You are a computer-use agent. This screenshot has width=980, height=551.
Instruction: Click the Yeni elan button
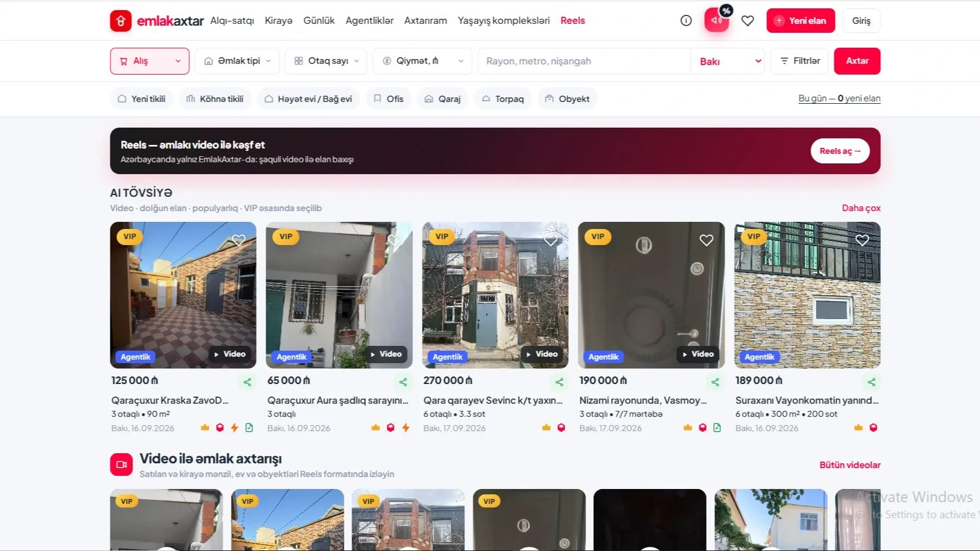click(x=800, y=20)
